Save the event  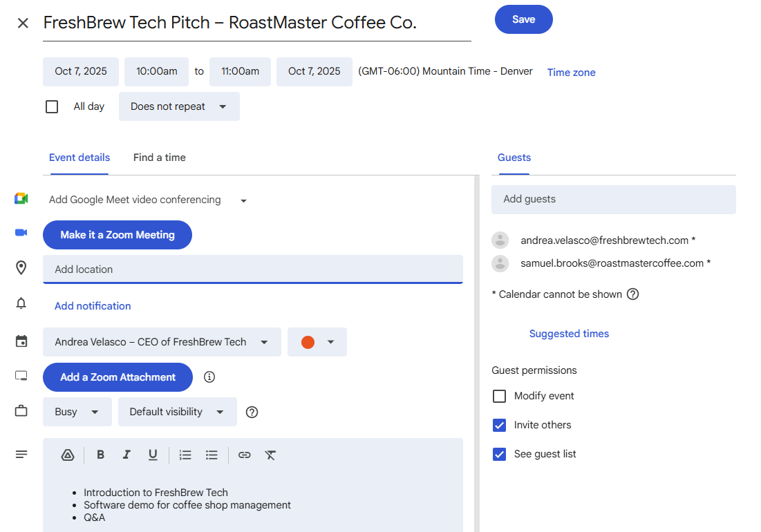pos(523,19)
